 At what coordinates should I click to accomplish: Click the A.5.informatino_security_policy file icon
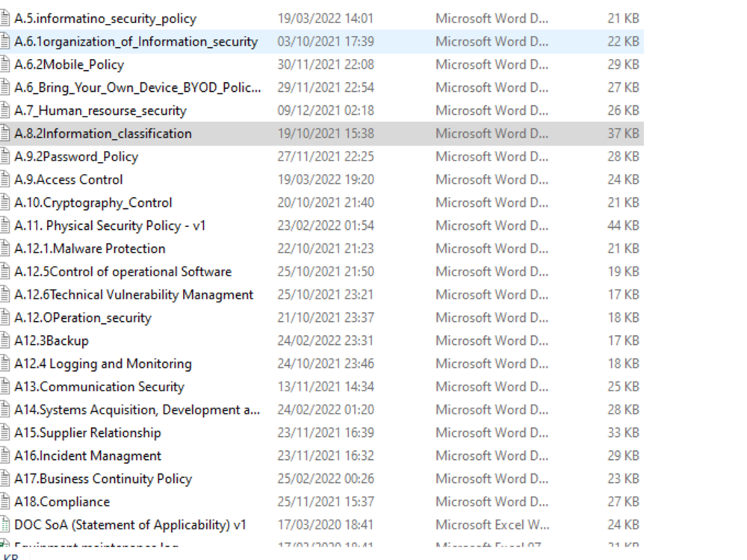pyautogui.click(x=4, y=18)
